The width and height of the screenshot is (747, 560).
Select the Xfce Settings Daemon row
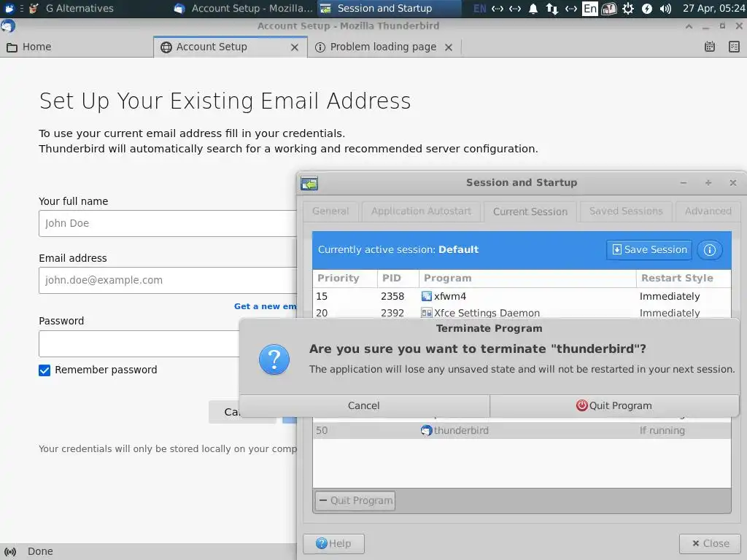click(522, 312)
